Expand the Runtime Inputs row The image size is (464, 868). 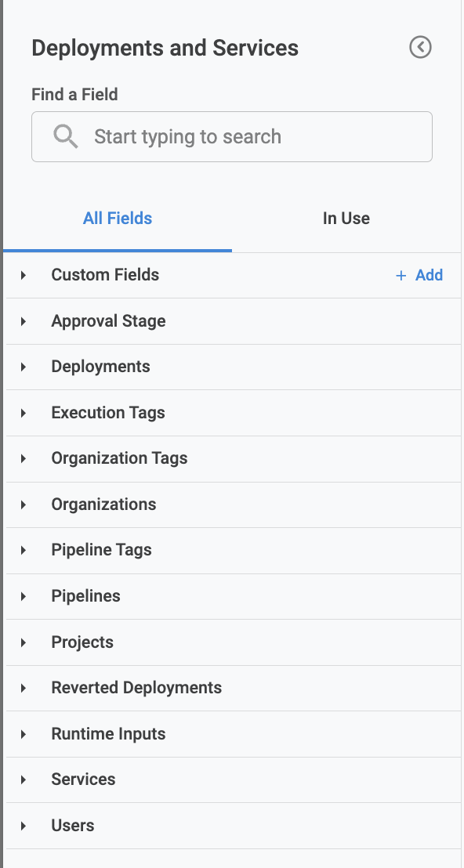(x=233, y=734)
